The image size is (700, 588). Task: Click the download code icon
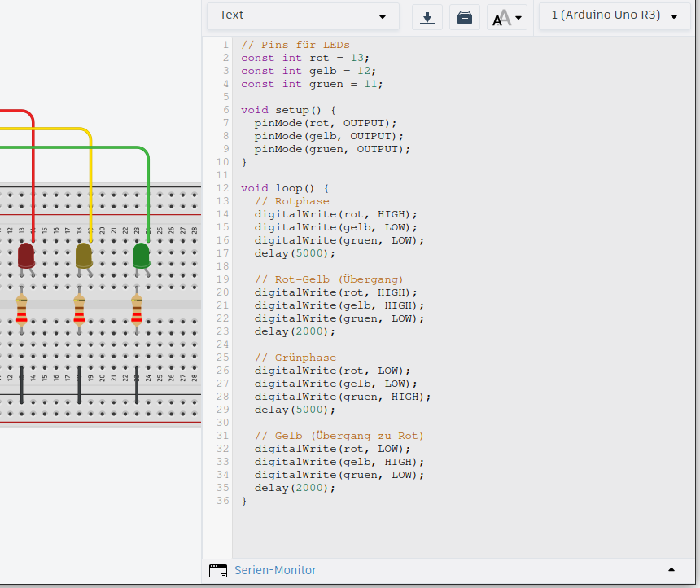(427, 17)
